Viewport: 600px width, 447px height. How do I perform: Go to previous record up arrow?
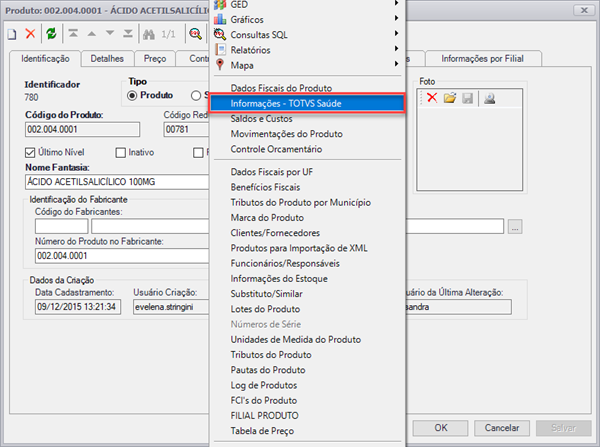coord(91,34)
